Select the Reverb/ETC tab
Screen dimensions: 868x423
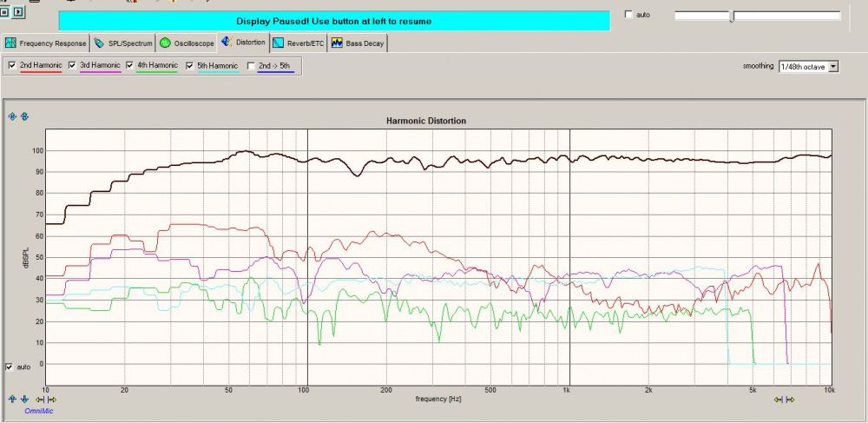[299, 43]
